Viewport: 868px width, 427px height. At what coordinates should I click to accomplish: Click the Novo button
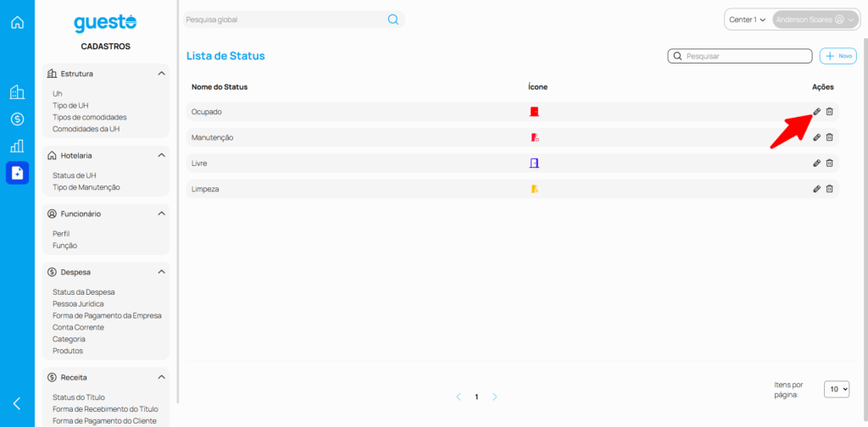tap(838, 56)
